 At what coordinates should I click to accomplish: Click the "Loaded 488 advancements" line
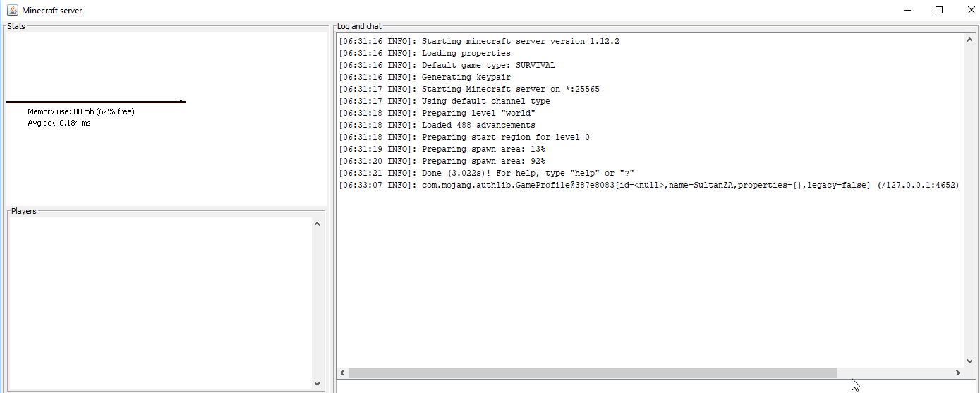tap(437, 125)
